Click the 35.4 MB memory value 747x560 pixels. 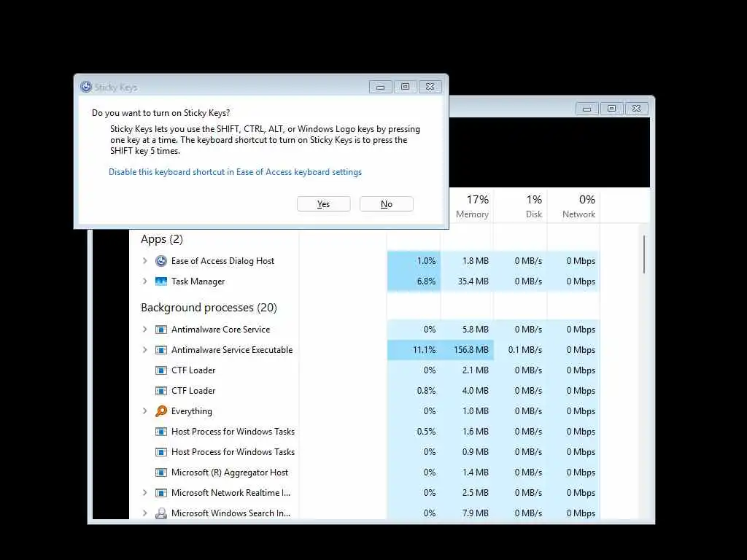(473, 281)
